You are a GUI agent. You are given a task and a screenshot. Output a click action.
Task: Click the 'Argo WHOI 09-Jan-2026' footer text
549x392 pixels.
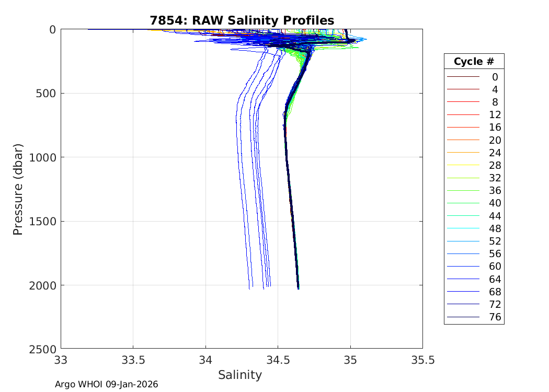click(107, 384)
